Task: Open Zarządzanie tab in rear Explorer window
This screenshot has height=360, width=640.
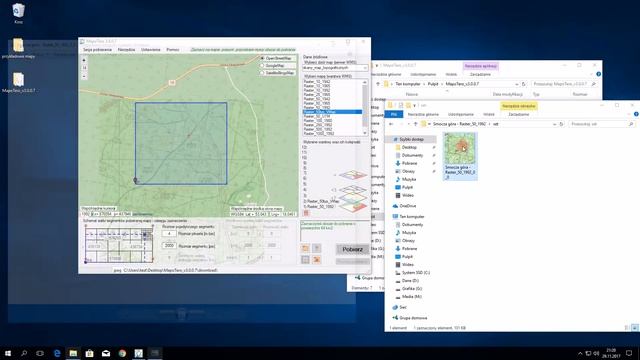Action: click(480, 75)
